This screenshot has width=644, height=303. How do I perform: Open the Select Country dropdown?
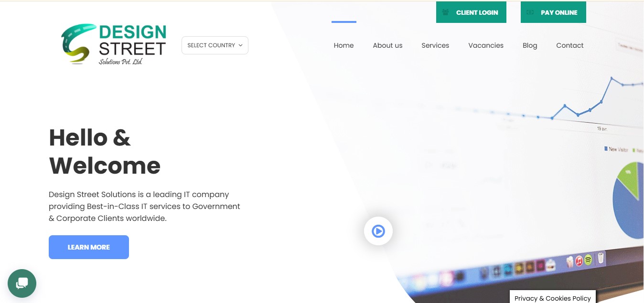(215, 45)
